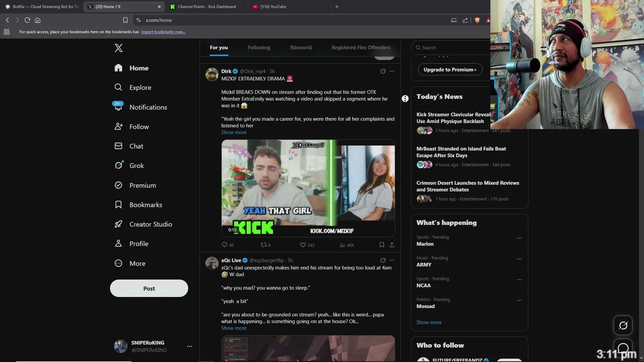Open the browser apps grid icon

[7, 32]
